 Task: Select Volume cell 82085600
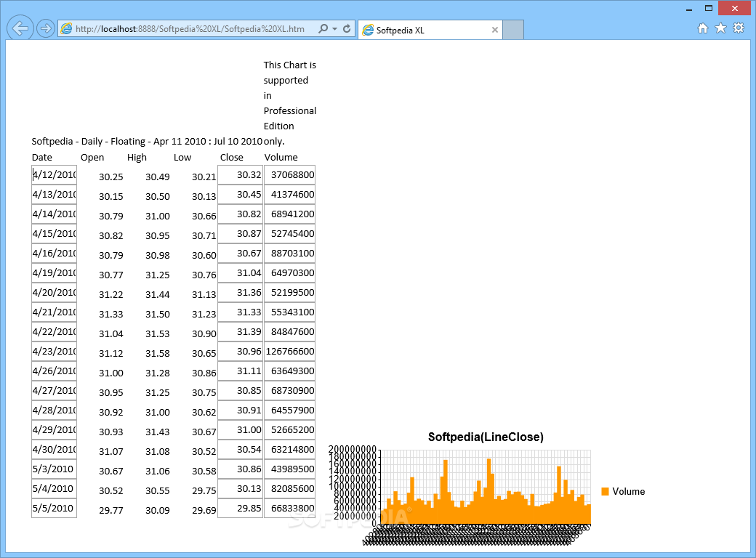tap(289, 488)
